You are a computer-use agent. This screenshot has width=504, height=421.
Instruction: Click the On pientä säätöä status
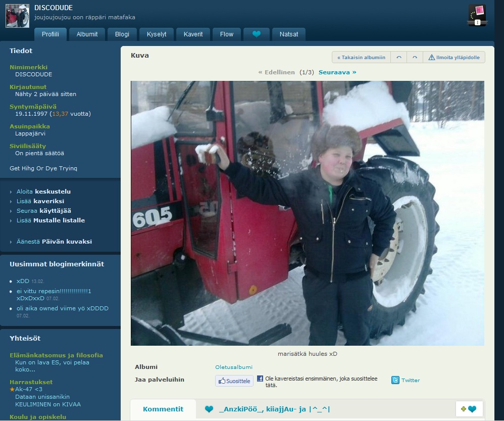click(x=39, y=153)
